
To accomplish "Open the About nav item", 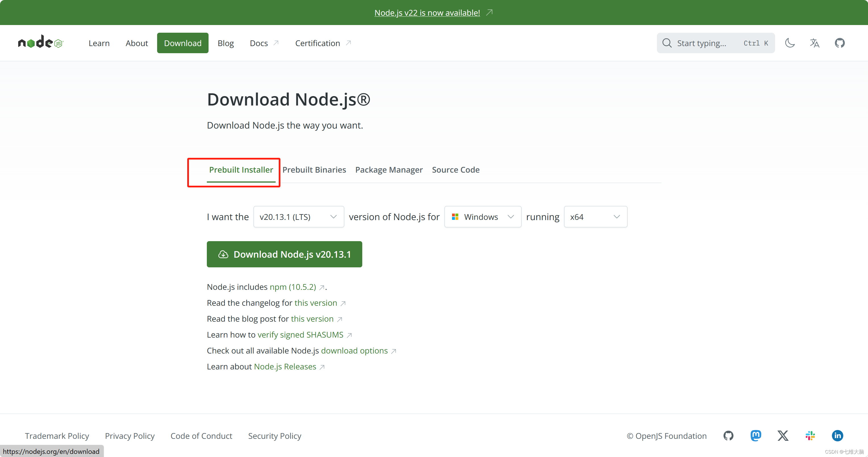I will tap(136, 43).
